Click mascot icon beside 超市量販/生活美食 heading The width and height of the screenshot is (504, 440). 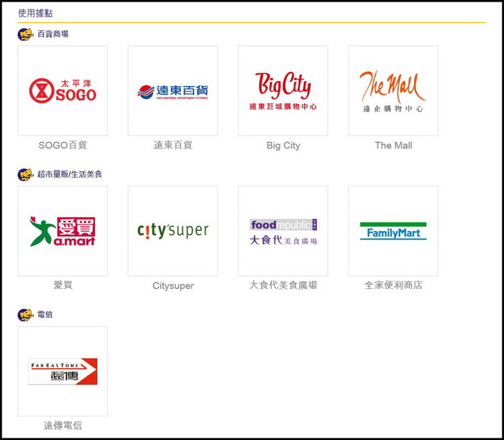[x=26, y=175]
